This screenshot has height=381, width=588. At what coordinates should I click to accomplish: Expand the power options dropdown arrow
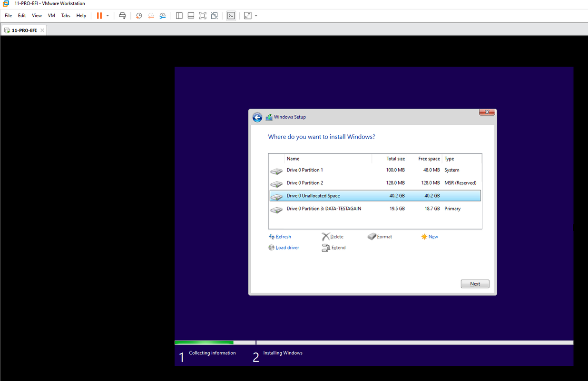(108, 16)
